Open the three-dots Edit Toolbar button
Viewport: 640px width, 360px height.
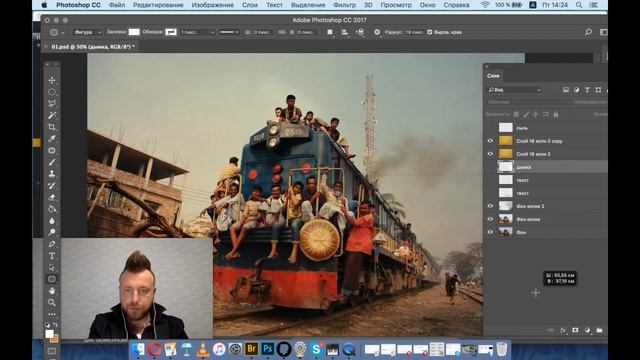tap(52, 314)
